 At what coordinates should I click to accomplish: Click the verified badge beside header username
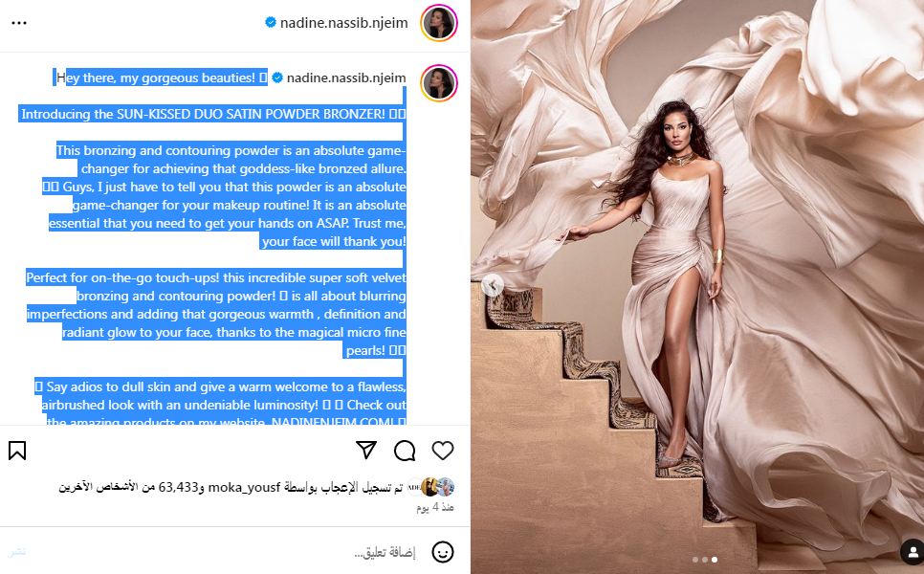271,22
